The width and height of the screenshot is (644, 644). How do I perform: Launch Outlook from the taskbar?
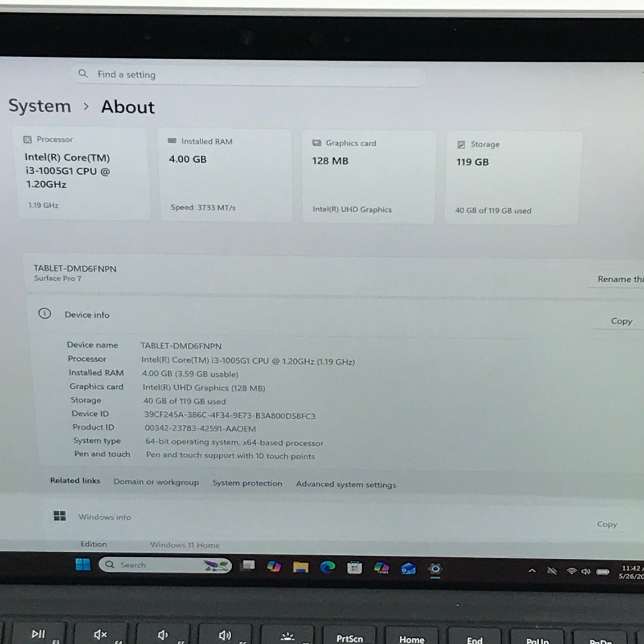[408, 569]
